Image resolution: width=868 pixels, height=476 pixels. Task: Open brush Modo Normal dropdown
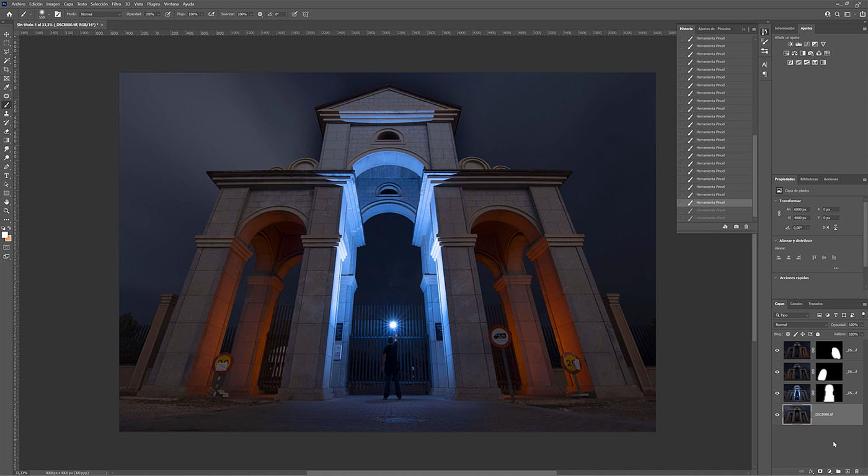click(x=100, y=14)
